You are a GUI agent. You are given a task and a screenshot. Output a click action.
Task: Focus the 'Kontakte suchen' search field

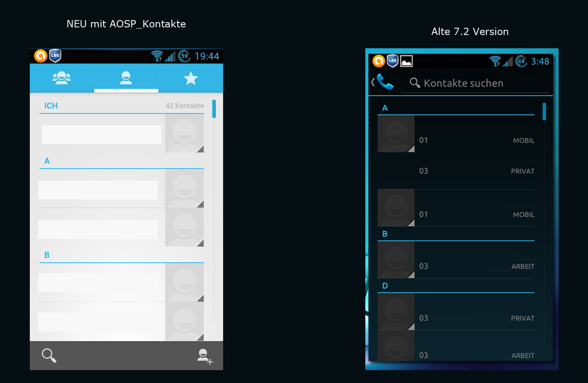(x=475, y=83)
